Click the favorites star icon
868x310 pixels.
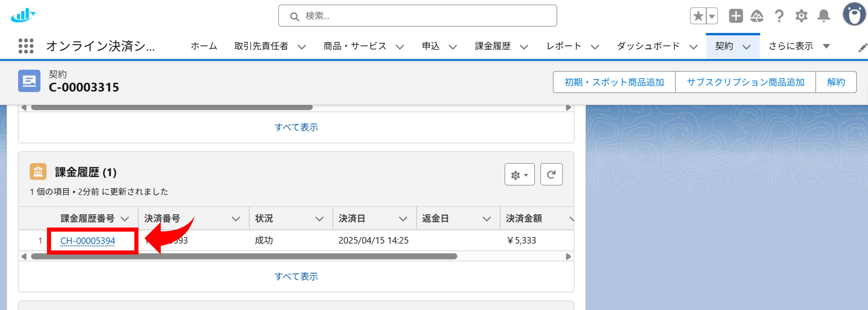tap(698, 16)
